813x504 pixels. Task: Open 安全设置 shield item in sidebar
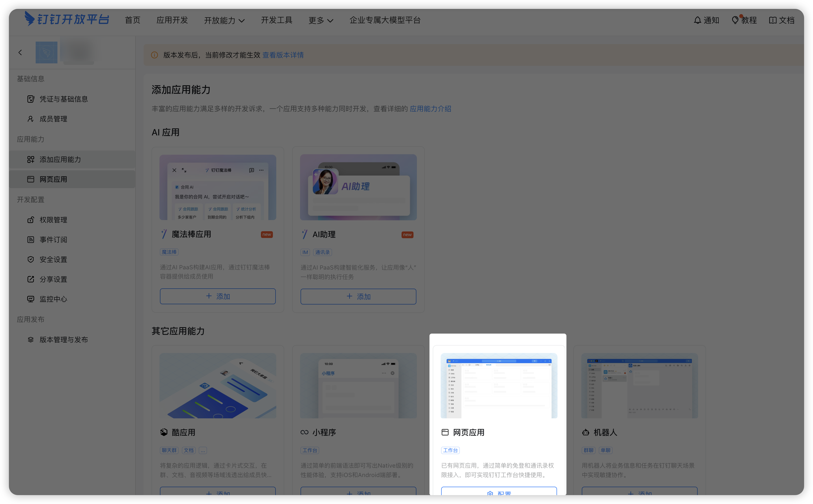pyautogui.click(x=53, y=259)
